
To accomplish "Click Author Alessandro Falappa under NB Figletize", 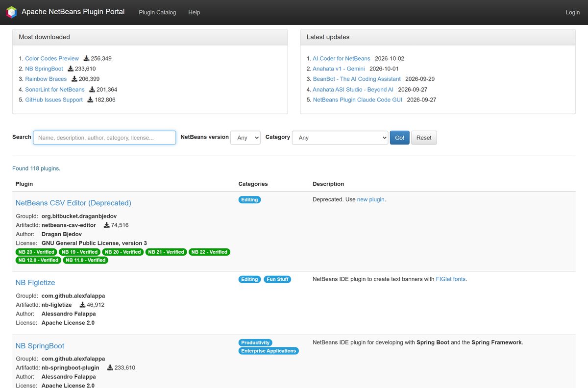I will [x=69, y=314].
